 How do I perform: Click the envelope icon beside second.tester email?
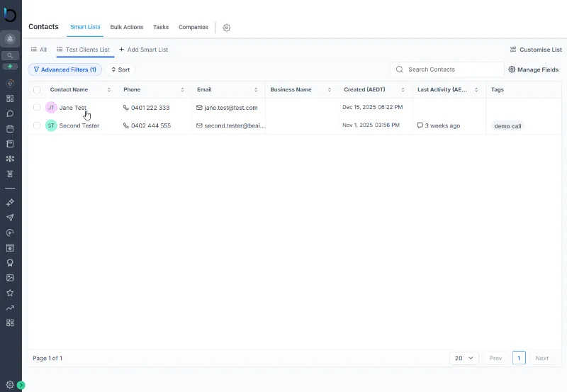coord(199,125)
